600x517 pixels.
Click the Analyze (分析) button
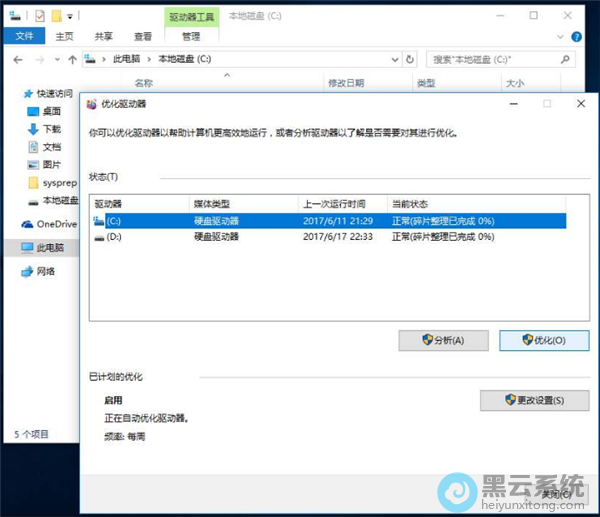(x=442, y=340)
